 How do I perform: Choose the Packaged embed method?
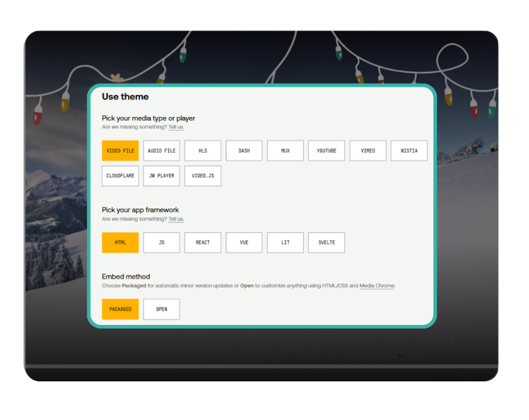pyautogui.click(x=120, y=309)
